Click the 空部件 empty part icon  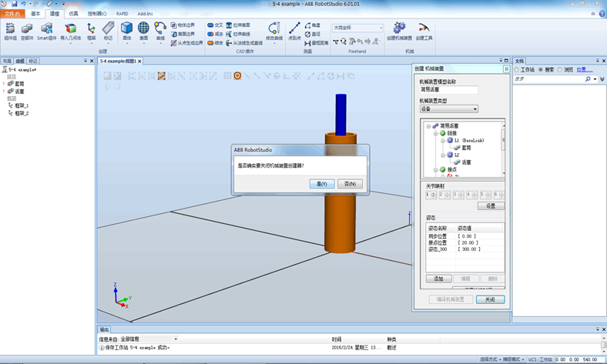tap(27, 31)
